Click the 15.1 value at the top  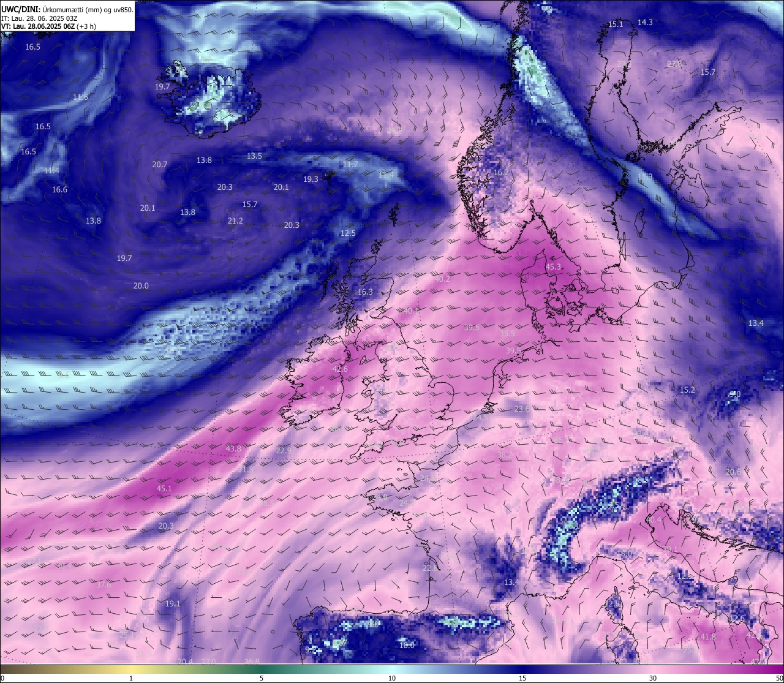[x=616, y=24]
